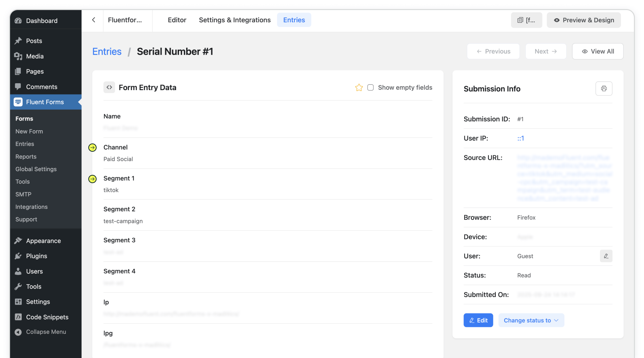The height and width of the screenshot is (358, 644).
Task: Click the View All eye button
Action: point(597,52)
